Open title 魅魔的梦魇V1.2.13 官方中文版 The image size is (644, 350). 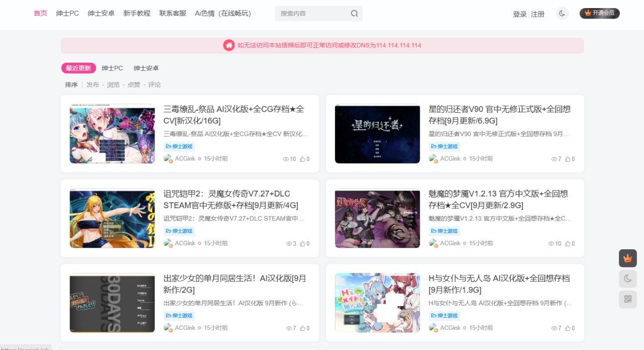point(498,199)
